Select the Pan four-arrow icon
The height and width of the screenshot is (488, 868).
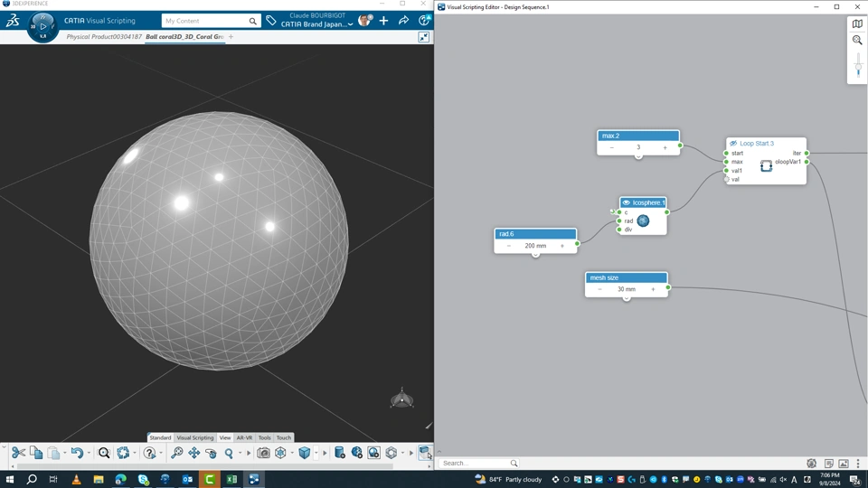click(193, 453)
